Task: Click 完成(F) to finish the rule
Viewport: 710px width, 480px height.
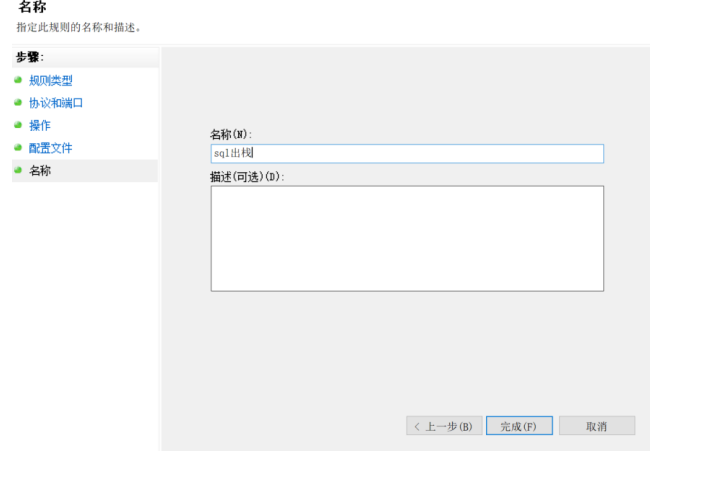Action: pyautogui.click(x=519, y=426)
